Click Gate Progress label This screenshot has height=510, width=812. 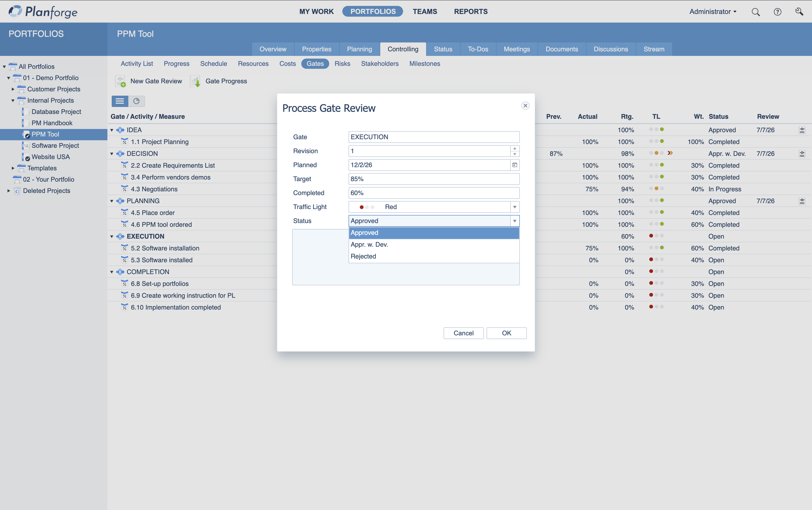pos(226,81)
